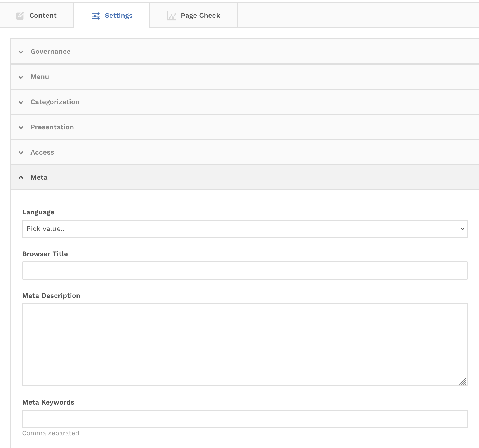This screenshot has width=479, height=448.
Task: Open the Language 'Pick value..' dropdown
Action: pyautogui.click(x=245, y=229)
